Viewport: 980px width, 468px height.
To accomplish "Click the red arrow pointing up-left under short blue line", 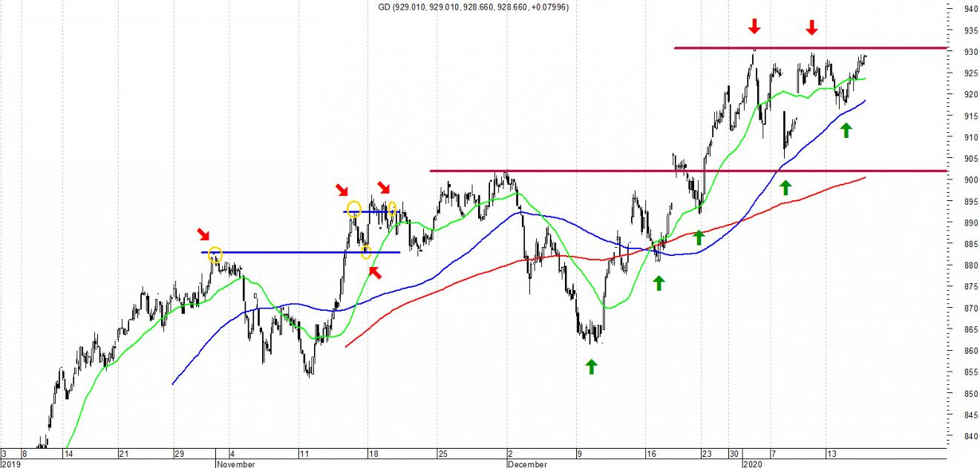I will [376, 272].
